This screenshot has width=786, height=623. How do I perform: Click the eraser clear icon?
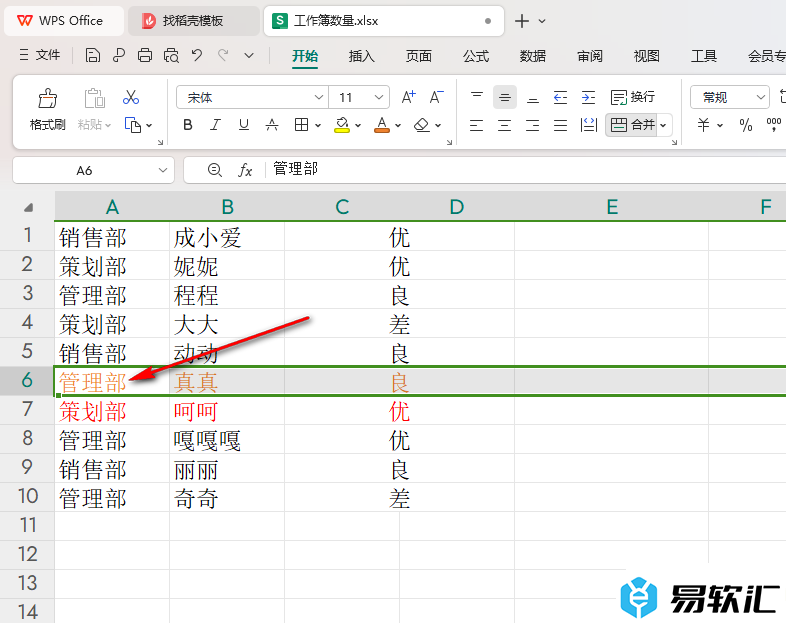[422, 125]
